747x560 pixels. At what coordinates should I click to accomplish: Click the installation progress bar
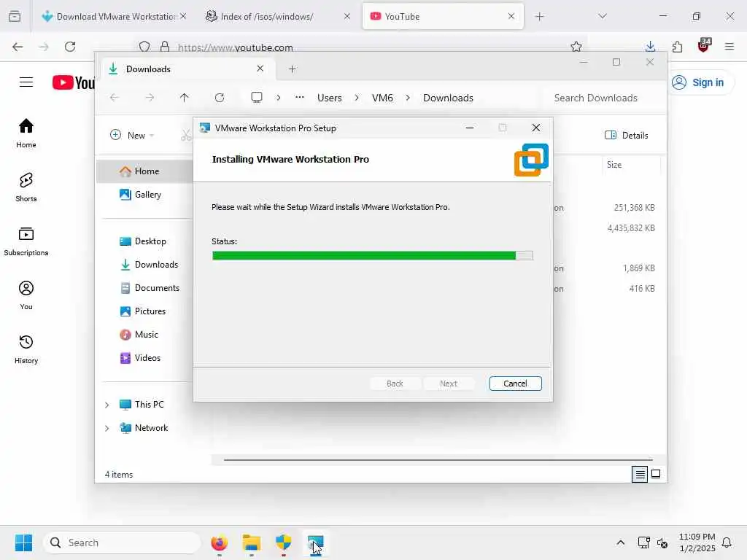[373, 256]
